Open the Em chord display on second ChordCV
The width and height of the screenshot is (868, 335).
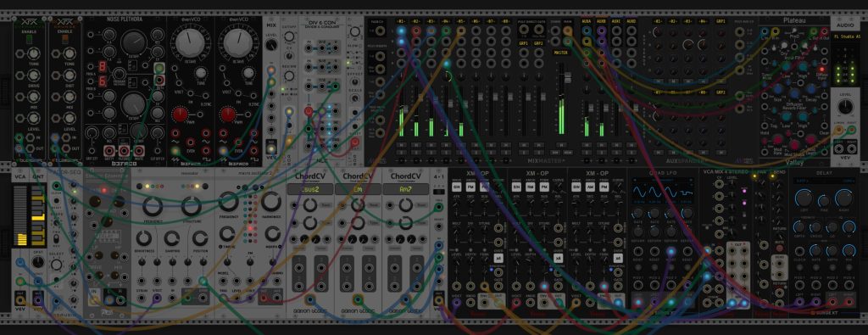358,189
